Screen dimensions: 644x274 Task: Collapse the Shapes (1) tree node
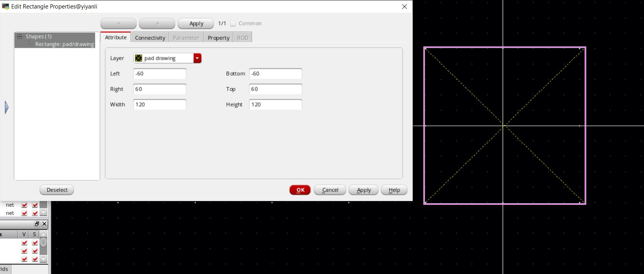click(20, 37)
